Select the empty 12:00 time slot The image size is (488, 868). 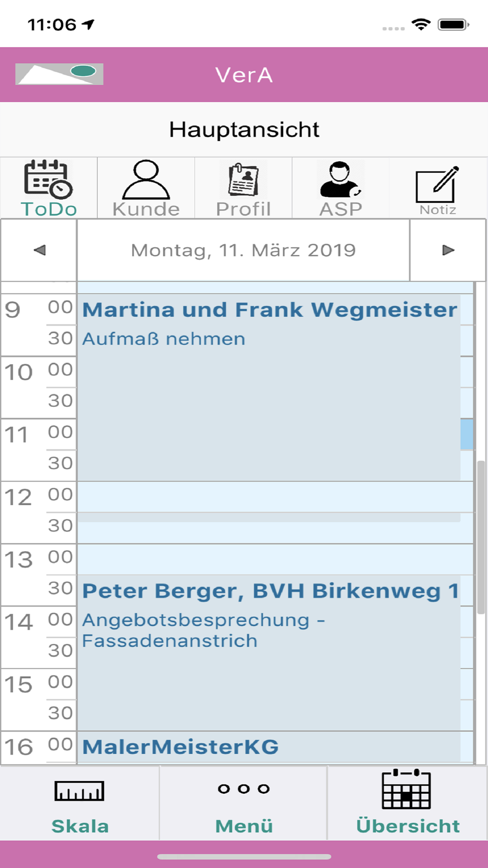pyautogui.click(x=275, y=497)
